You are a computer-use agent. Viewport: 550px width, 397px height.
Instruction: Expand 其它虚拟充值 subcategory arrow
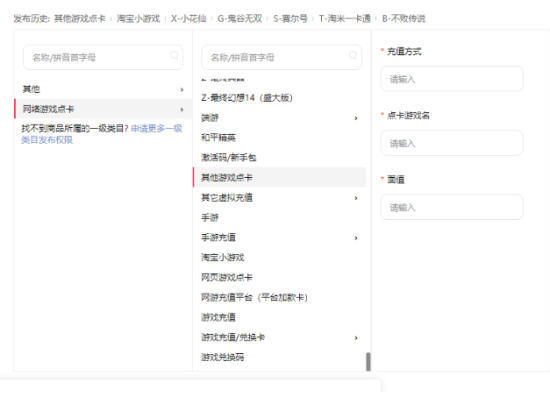pyautogui.click(x=356, y=198)
